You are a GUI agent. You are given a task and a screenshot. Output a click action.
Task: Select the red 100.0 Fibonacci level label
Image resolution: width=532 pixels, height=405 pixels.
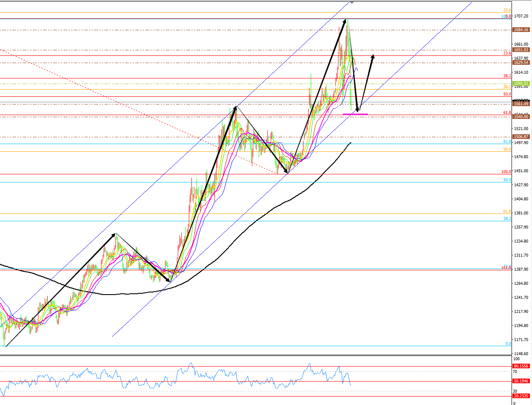coord(506,172)
